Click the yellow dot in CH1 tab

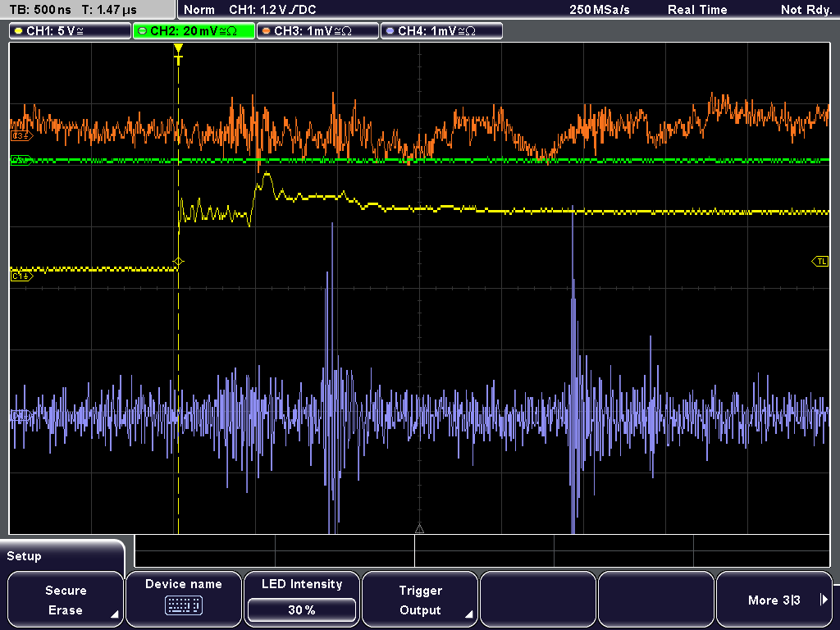pyautogui.click(x=19, y=31)
